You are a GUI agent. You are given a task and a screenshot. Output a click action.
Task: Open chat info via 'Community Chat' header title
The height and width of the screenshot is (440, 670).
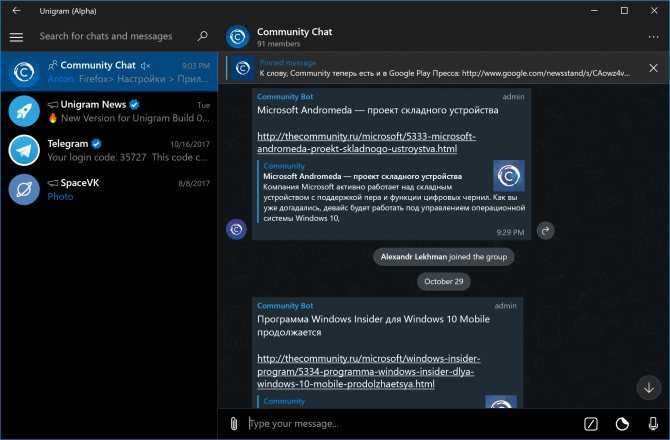click(x=294, y=32)
